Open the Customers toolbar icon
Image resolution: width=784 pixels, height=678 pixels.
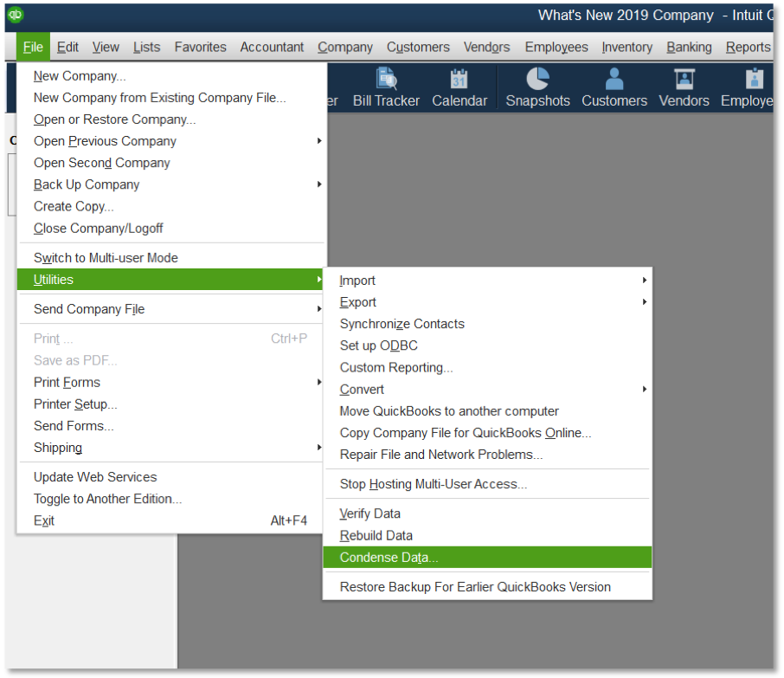[x=614, y=88]
